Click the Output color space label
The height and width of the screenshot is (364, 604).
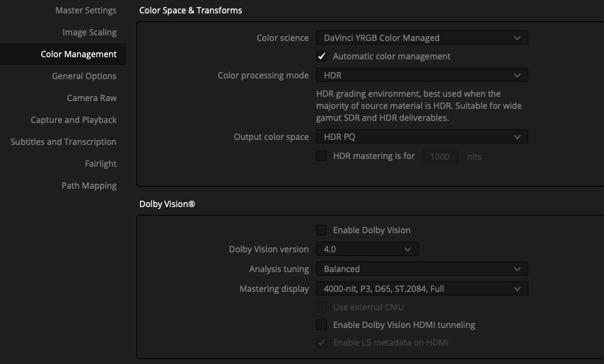pos(271,136)
